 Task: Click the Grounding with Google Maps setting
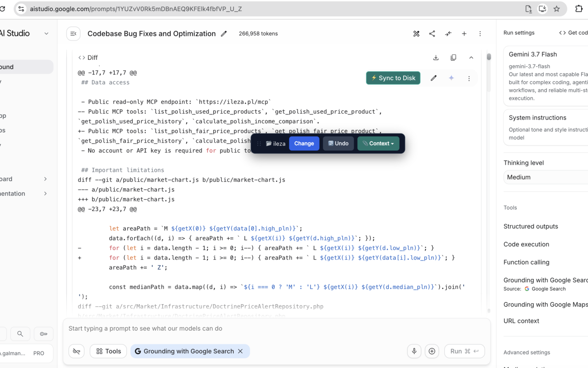(546, 305)
